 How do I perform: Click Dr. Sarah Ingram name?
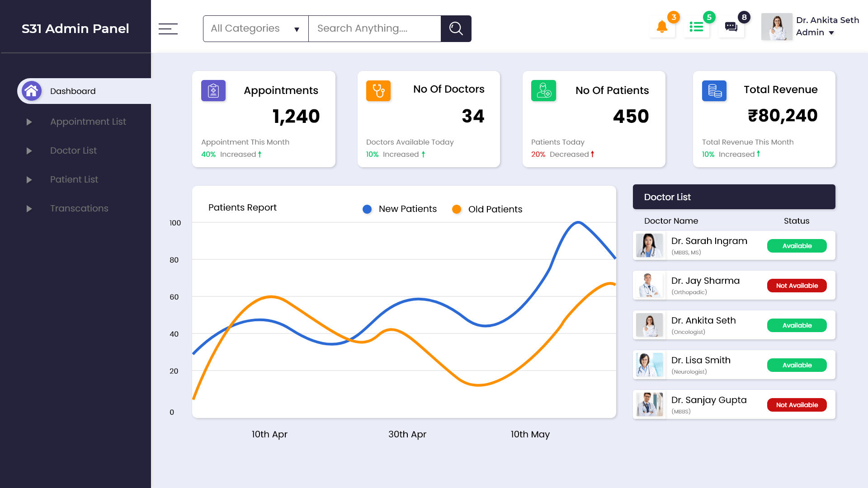709,241
